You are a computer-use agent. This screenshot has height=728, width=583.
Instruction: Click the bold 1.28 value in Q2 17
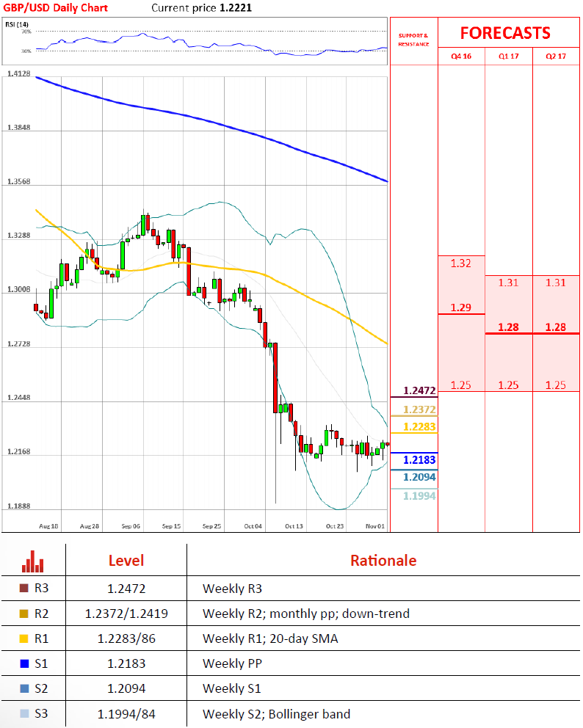tap(556, 327)
